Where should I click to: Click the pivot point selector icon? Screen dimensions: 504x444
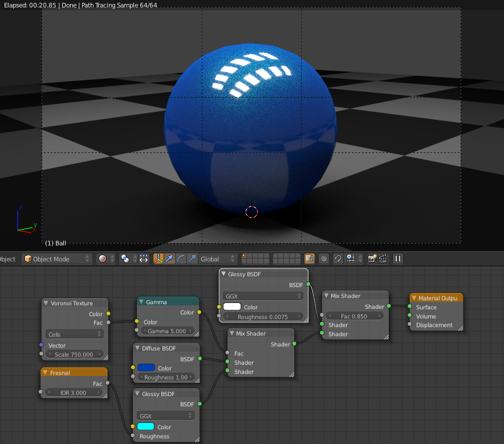tap(125, 259)
